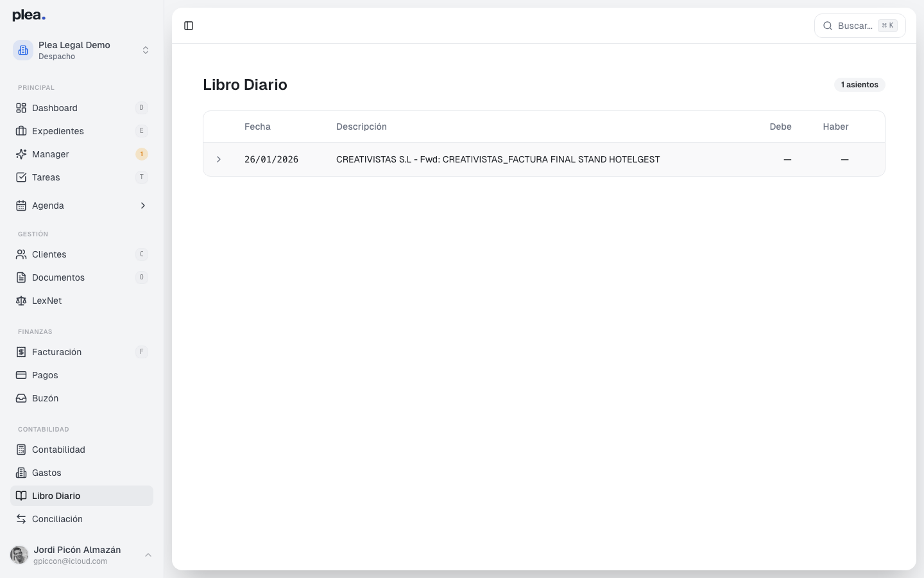
Task: Click the Debe column header
Action: (780, 127)
